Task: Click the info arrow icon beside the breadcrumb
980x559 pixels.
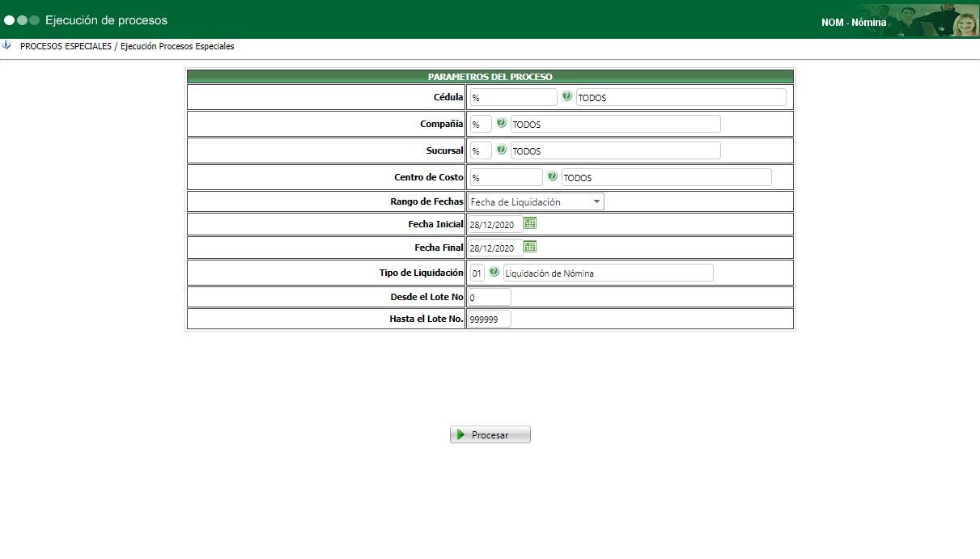Action: coord(6,46)
